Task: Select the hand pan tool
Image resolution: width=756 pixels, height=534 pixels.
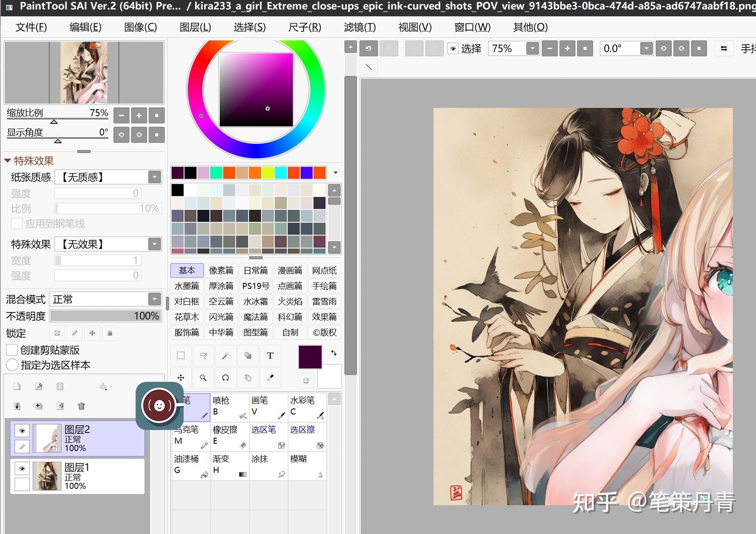Action: click(248, 378)
